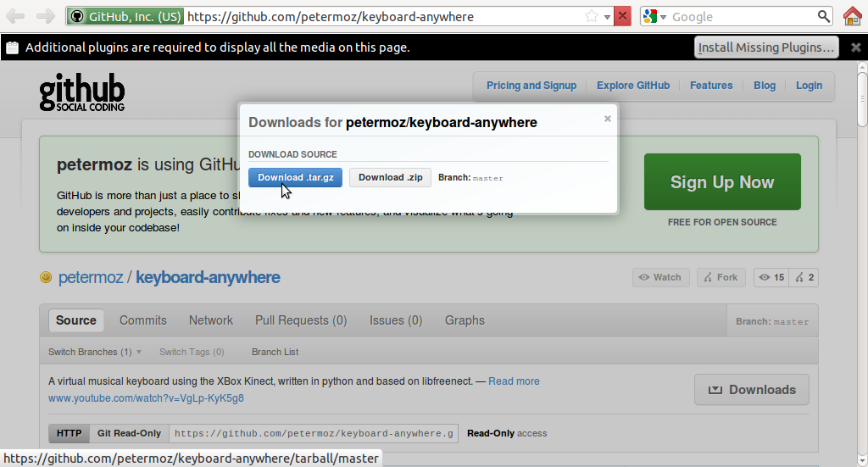Viewport: 868px width, 467px height.
Task: Switch to the Commits tab
Action: pos(142,320)
